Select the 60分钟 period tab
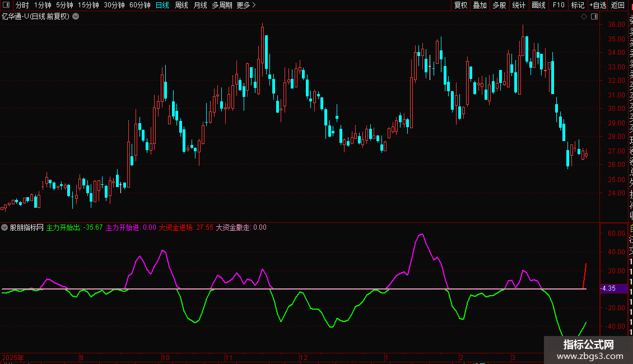 pos(140,5)
